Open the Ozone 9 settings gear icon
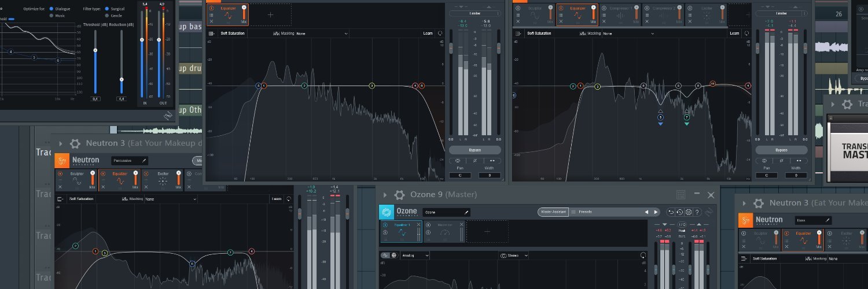868x289 pixels. [689, 212]
